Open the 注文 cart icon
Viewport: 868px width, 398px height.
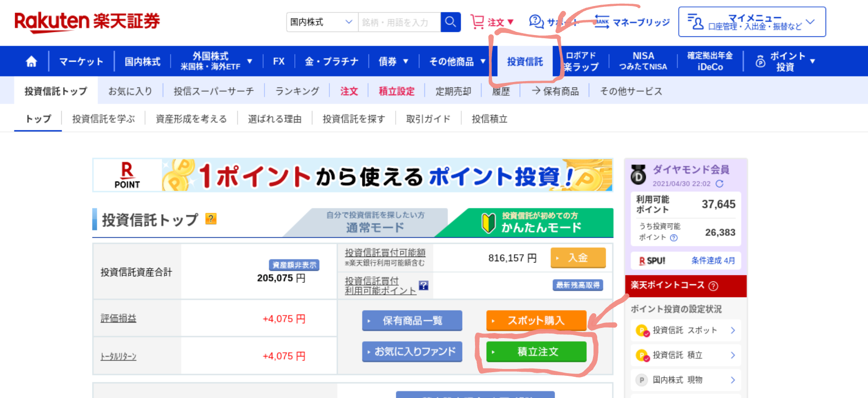(x=477, y=22)
